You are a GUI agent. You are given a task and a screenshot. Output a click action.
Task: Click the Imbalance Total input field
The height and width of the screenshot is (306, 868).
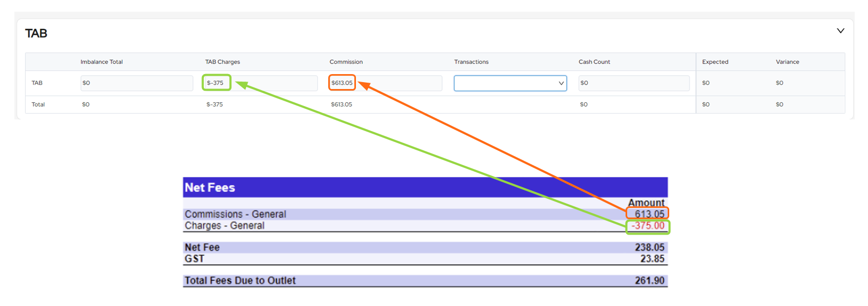(x=136, y=83)
